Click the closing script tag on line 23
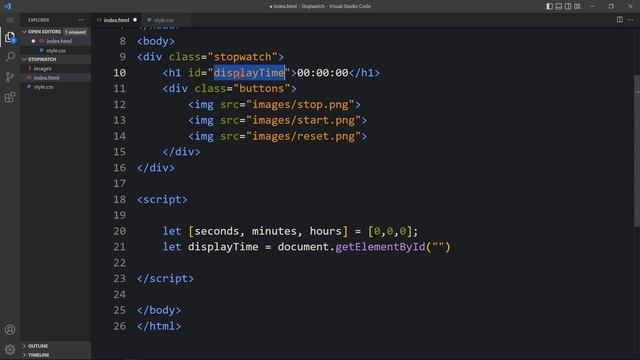640x360 pixels. [165, 278]
